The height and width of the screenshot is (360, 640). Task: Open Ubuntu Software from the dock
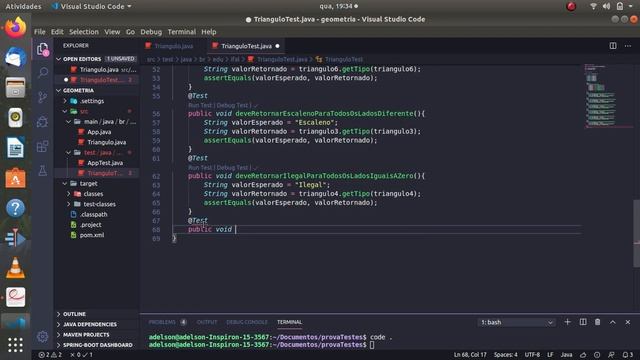(16, 178)
